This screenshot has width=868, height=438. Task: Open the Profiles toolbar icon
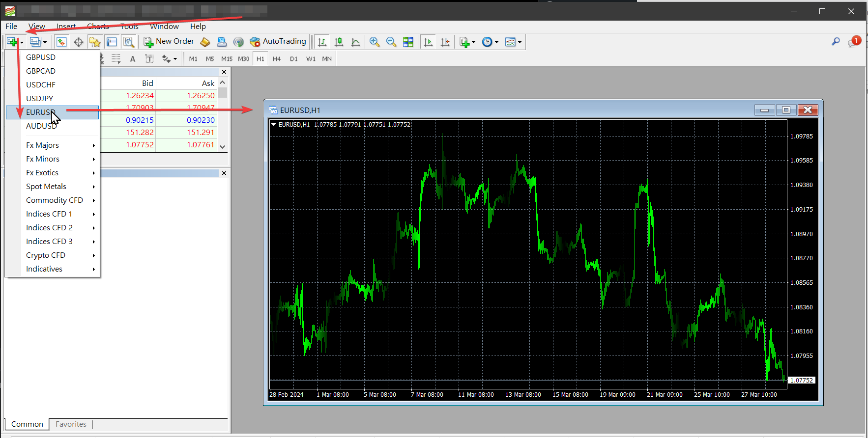click(35, 42)
